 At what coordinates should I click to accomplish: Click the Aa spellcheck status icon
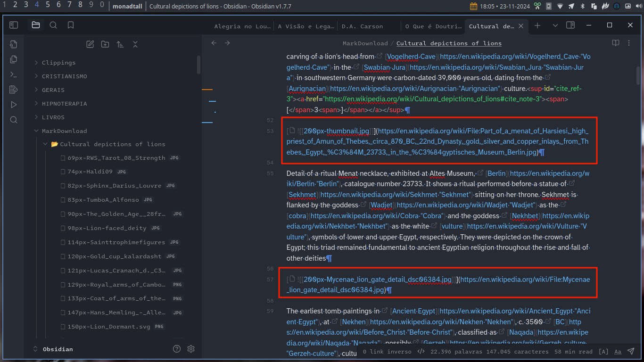[618, 351]
